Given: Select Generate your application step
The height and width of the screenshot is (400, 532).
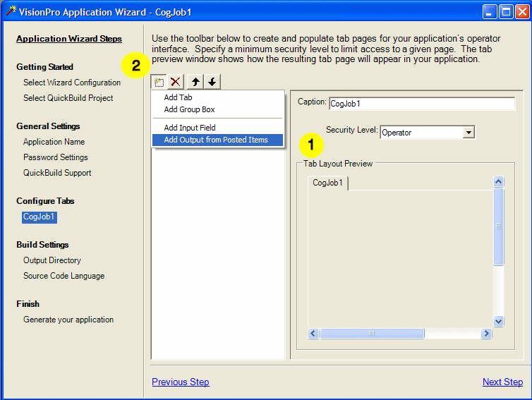Looking at the screenshot, I should pyautogui.click(x=68, y=320).
